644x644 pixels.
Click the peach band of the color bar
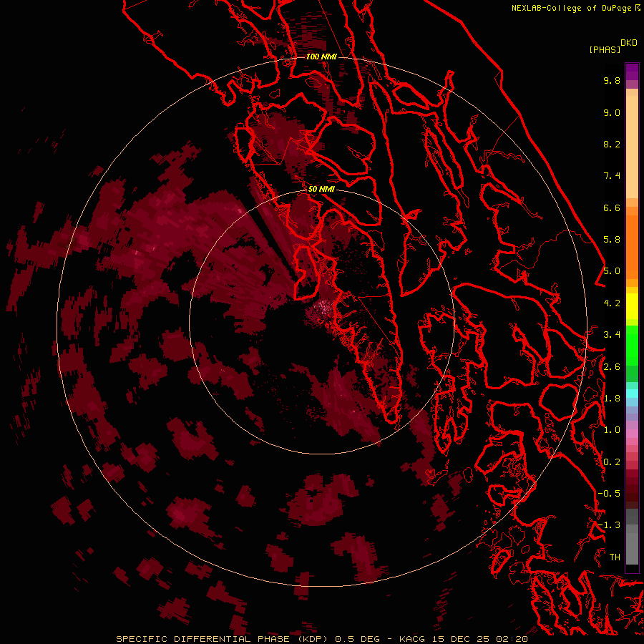click(x=632, y=144)
